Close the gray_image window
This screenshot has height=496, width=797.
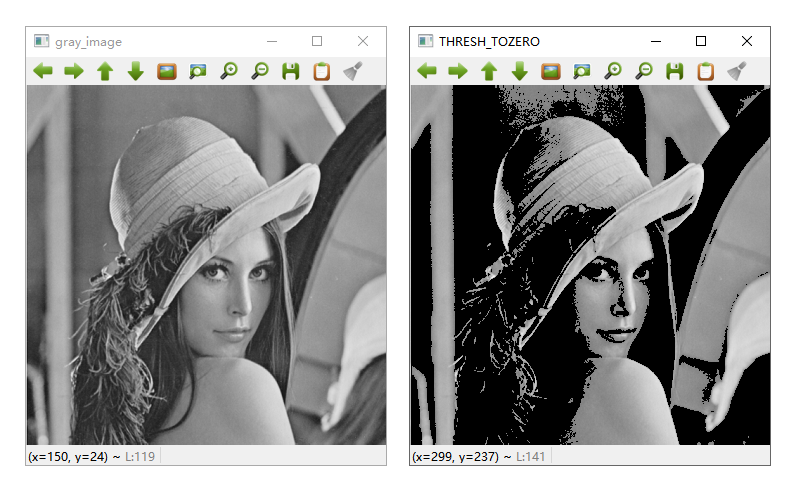coord(362,41)
